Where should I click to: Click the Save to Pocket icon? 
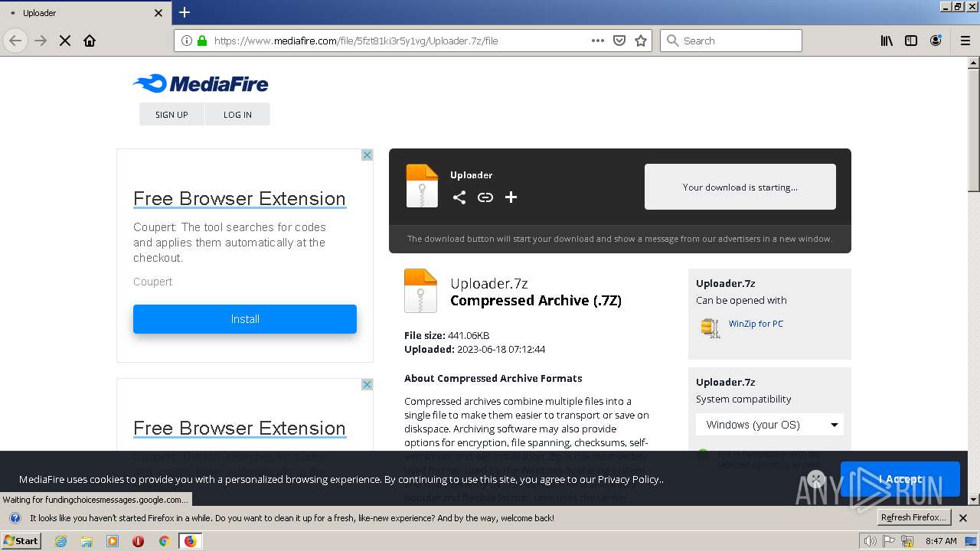(x=619, y=41)
